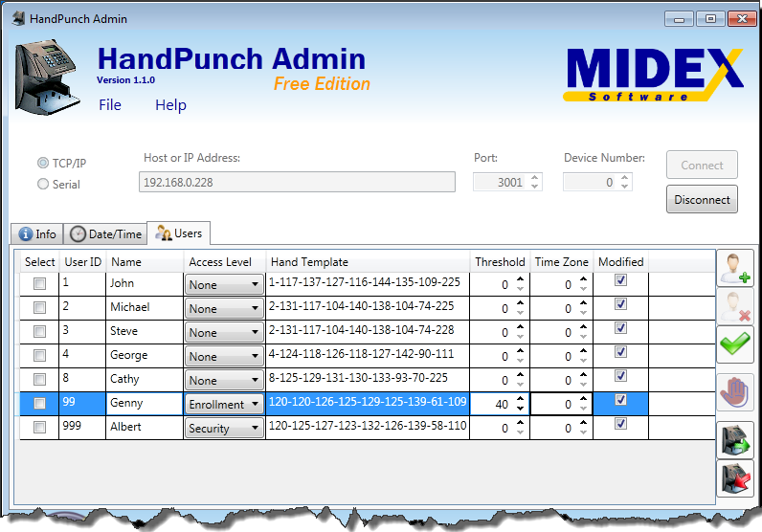Switch to the Info tab
Image resolution: width=762 pixels, height=532 pixels.
pyautogui.click(x=37, y=233)
